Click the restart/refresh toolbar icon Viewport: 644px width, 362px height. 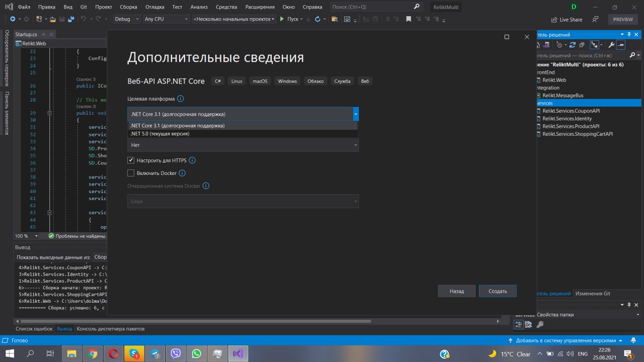pos(317,19)
